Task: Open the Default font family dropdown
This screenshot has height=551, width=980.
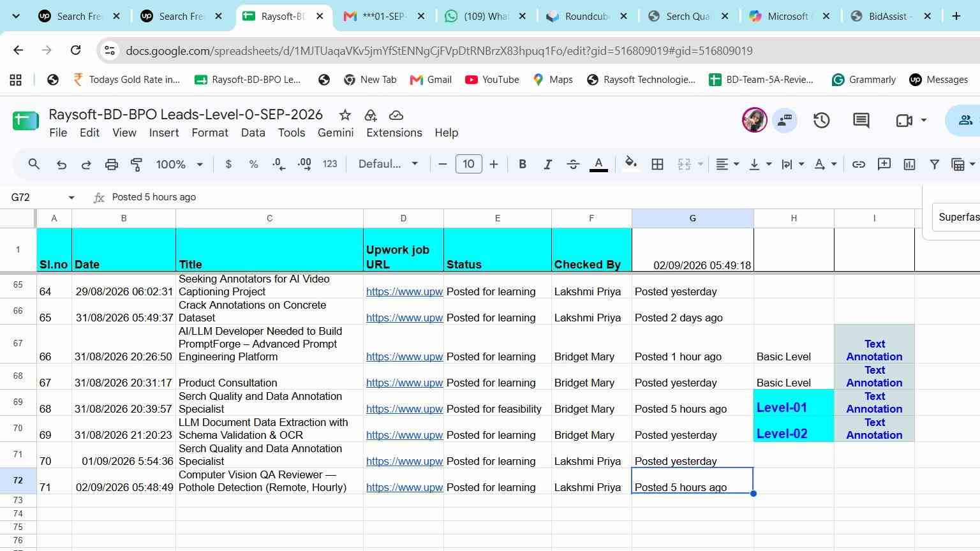Action: [388, 165]
